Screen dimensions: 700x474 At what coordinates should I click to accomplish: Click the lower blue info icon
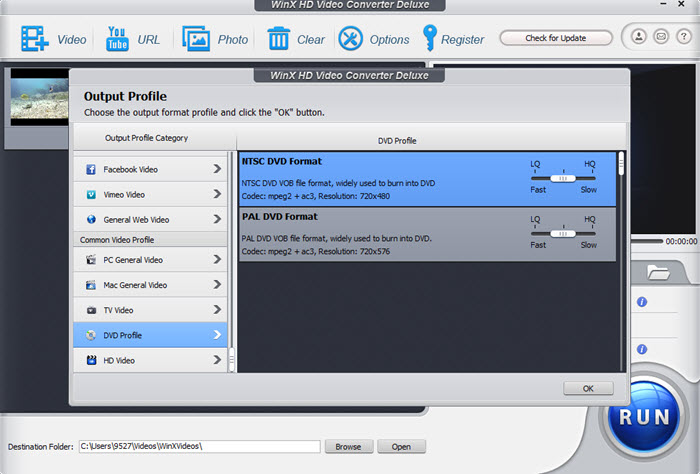tap(642, 349)
